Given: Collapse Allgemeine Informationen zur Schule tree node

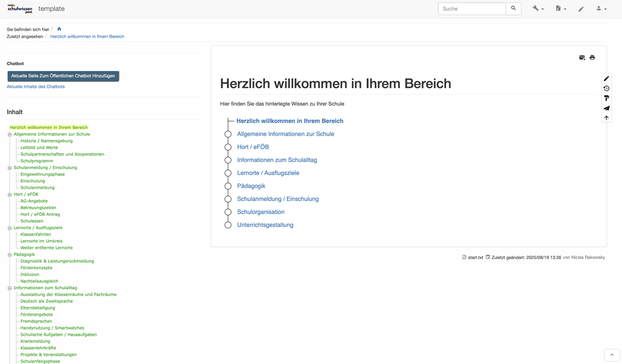Looking at the screenshot, I should (x=9, y=135).
